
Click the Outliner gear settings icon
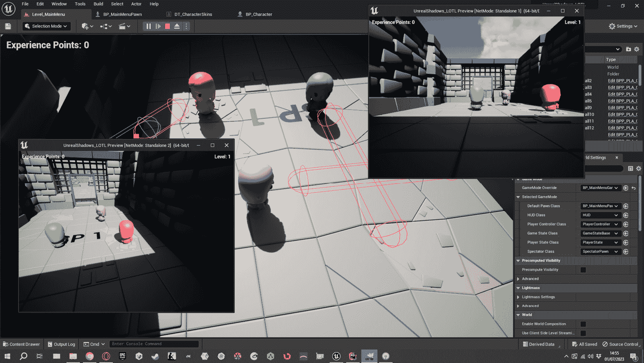click(637, 49)
